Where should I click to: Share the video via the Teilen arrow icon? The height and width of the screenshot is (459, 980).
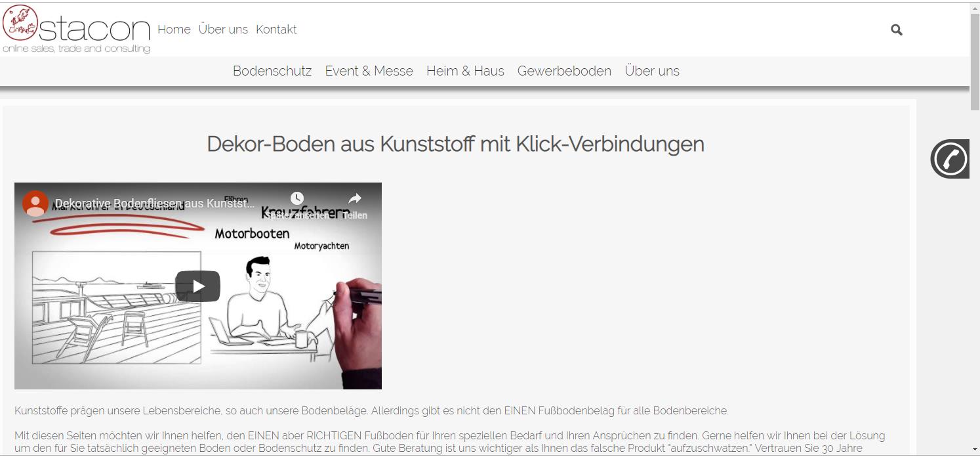coord(354,198)
